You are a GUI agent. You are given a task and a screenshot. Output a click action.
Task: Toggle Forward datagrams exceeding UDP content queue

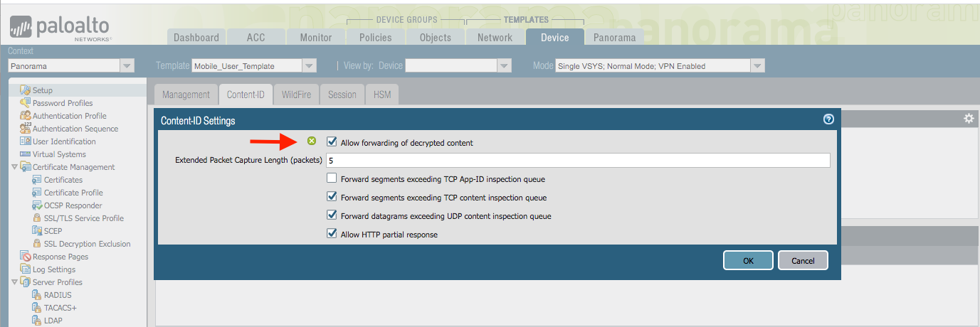pyautogui.click(x=332, y=215)
